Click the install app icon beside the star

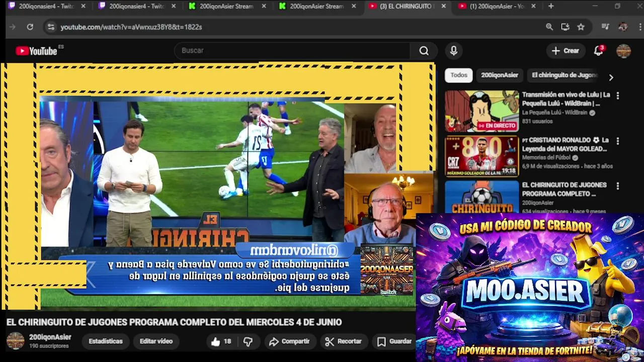(x=565, y=27)
